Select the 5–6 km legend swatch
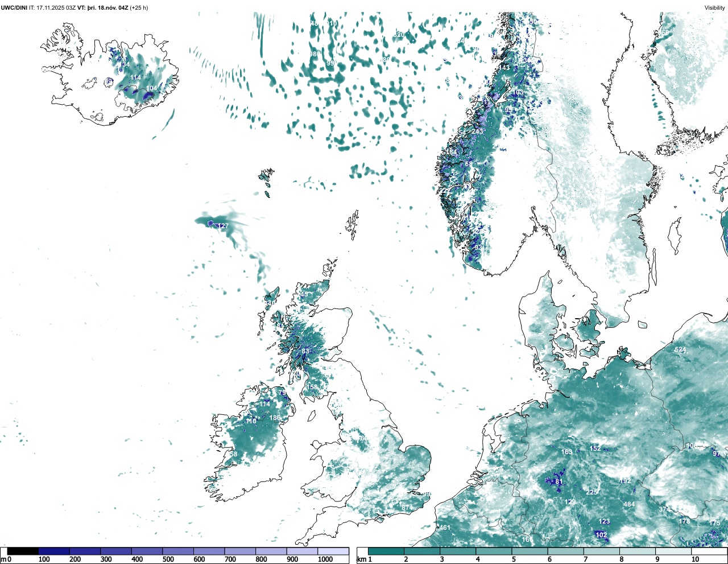 pyautogui.click(x=530, y=551)
